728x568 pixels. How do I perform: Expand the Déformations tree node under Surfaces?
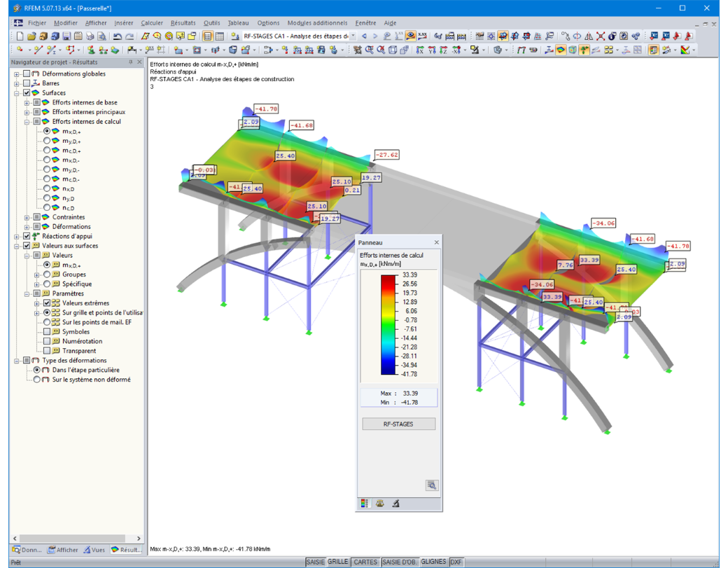[x=27, y=227]
